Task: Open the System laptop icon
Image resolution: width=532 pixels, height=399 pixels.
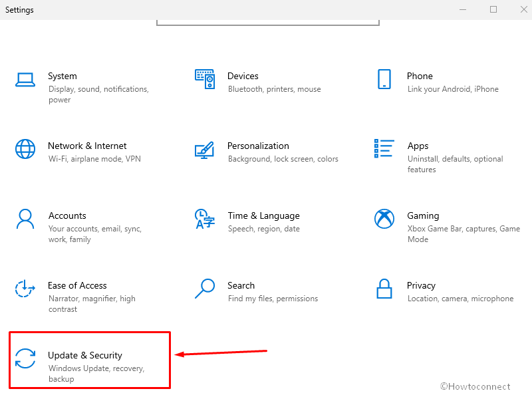Action: [x=25, y=80]
